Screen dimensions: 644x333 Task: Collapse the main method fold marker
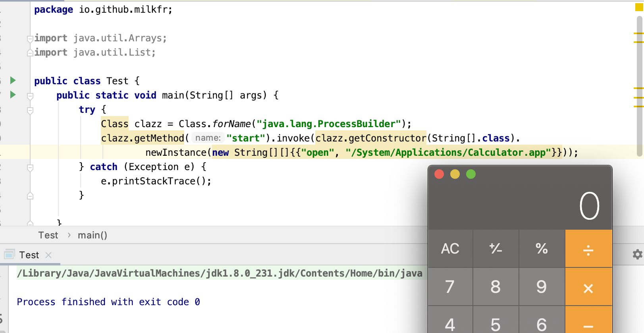(x=30, y=96)
